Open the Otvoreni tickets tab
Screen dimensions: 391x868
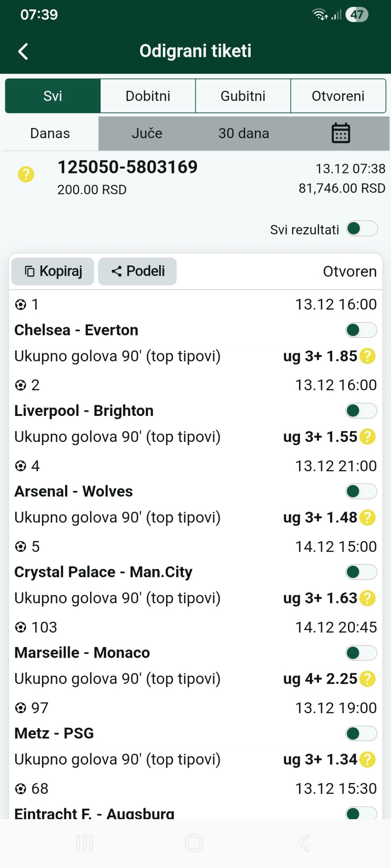[x=338, y=96]
